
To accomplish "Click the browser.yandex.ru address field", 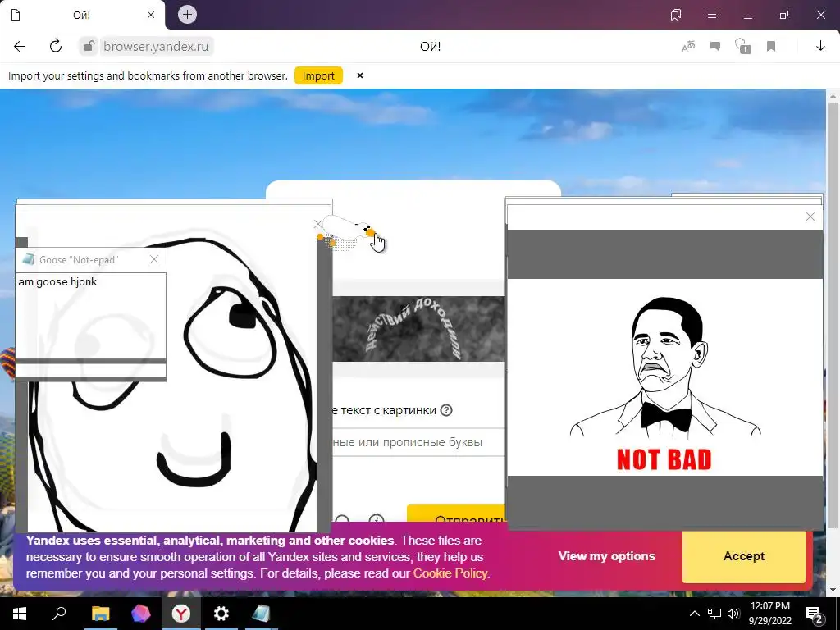I will tap(156, 47).
